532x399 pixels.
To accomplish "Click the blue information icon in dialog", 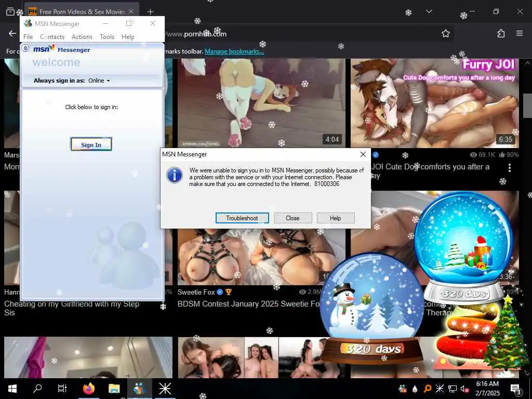I will [x=175, y=176].
